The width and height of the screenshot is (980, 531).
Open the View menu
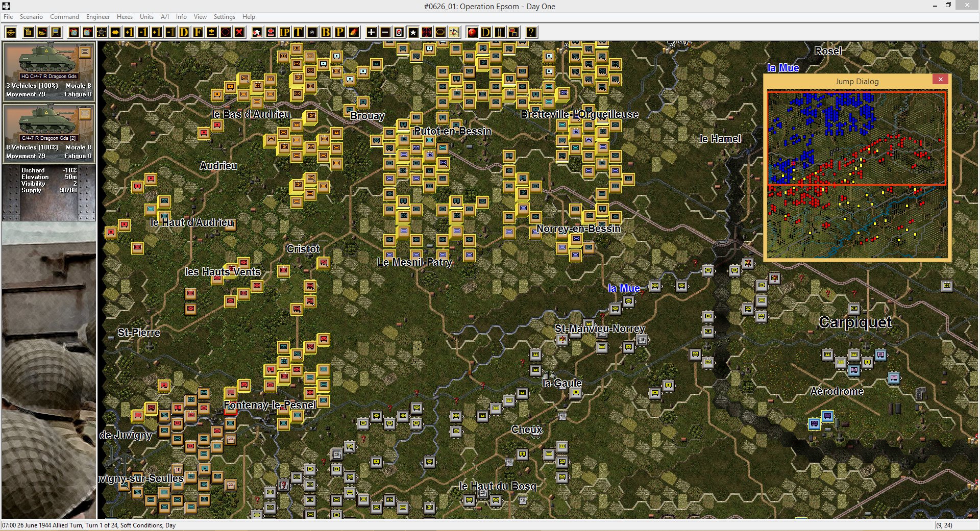[200, 17]
